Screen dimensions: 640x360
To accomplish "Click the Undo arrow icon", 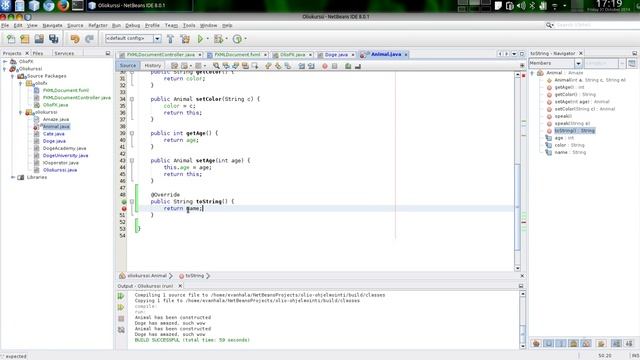I will tap(75, 39).
